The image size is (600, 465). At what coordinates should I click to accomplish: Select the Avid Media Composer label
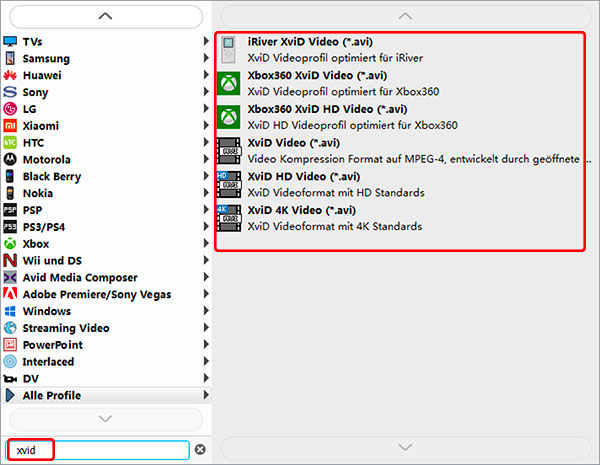(x=80, y=277)
